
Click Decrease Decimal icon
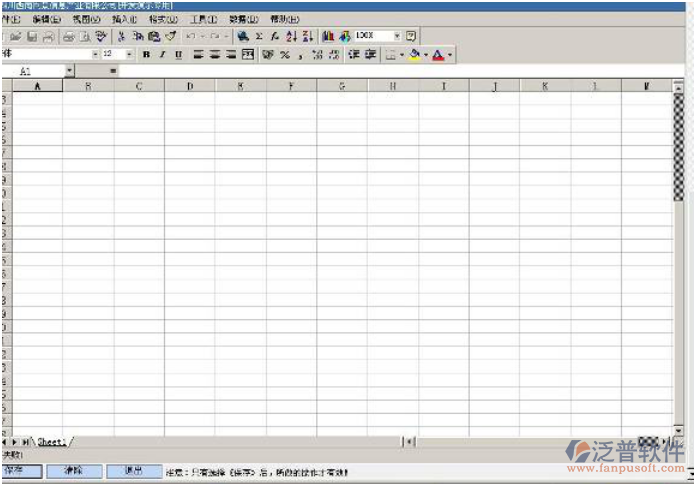(334, 55)
